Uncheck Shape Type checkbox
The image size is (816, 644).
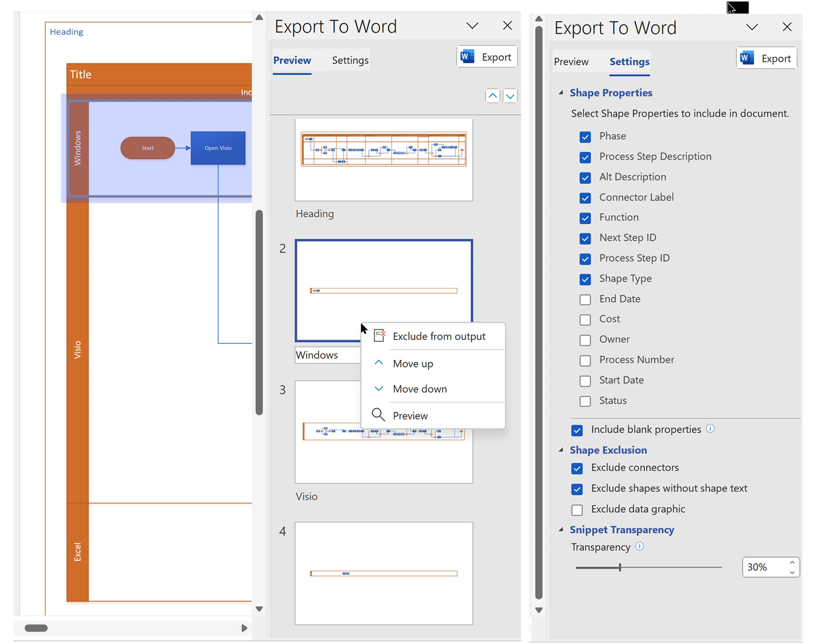585,279
